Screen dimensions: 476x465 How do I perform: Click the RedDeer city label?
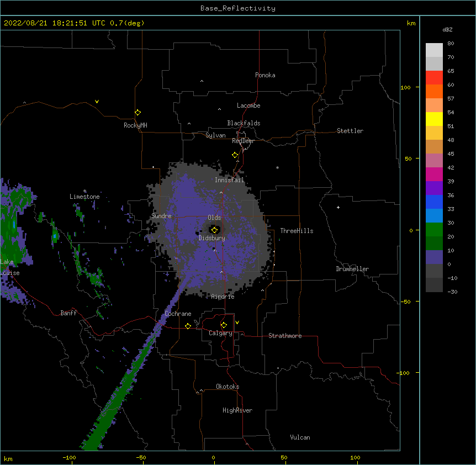[x=243, y=141]
